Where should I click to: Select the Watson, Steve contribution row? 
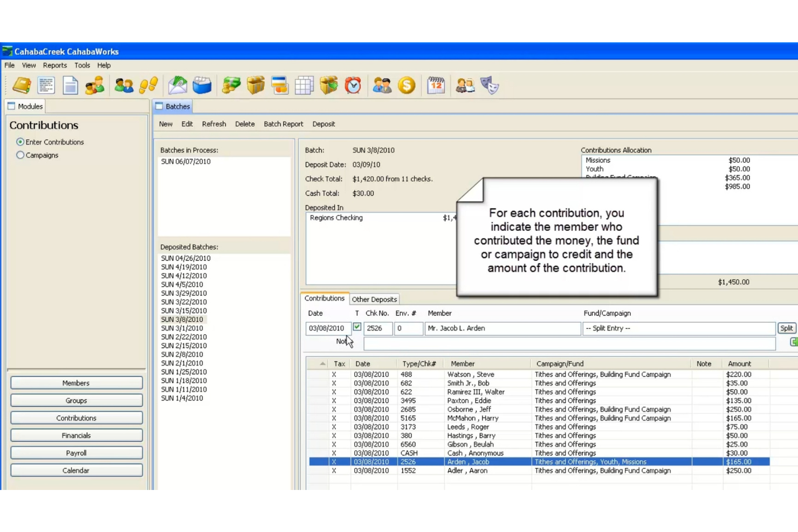539,375
